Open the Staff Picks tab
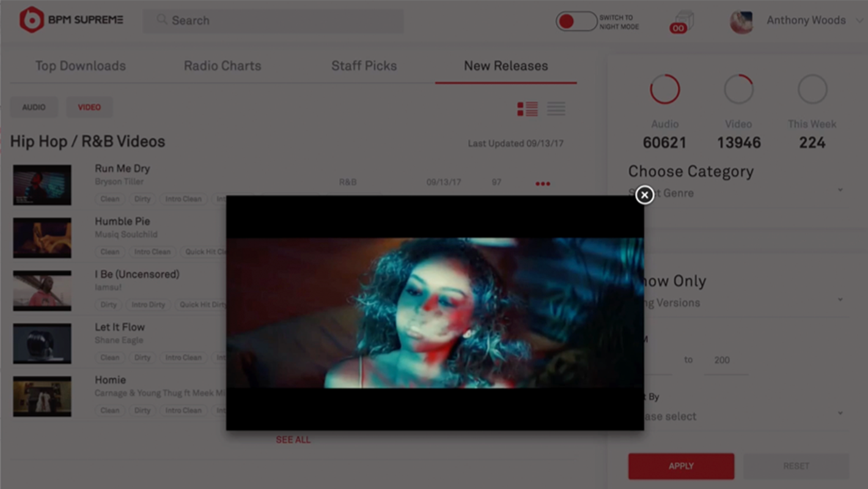The height and width of the screenshot is (489, 868). (364, 66)
